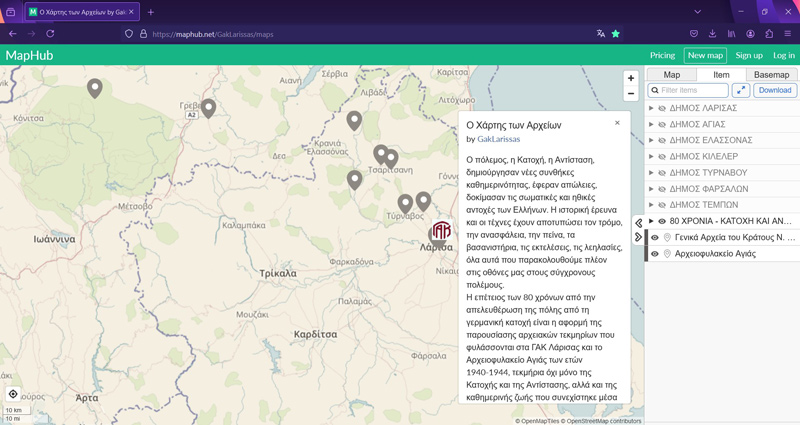Toggle visibility of the ΔΗΜΟΣ ΦΑΡΣΑΛΩΝ group
This screenshot has height=425, width=800.
[x=662, y=189]
